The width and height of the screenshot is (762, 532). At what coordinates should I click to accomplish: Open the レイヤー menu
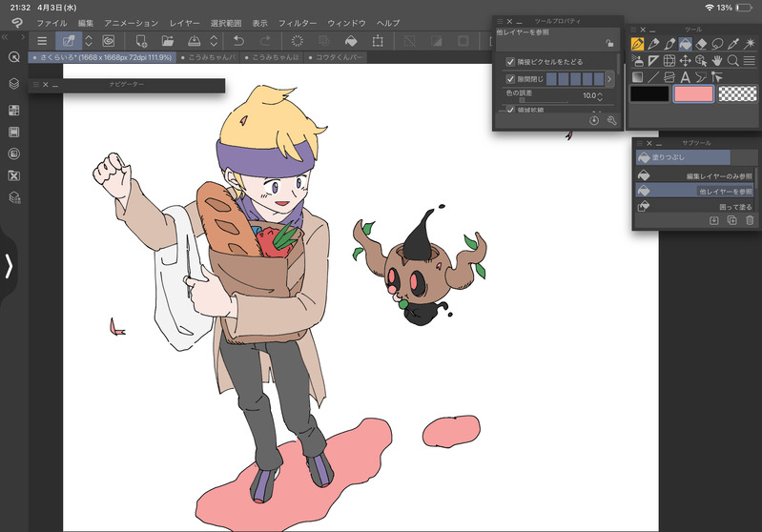tap(184, 23)
